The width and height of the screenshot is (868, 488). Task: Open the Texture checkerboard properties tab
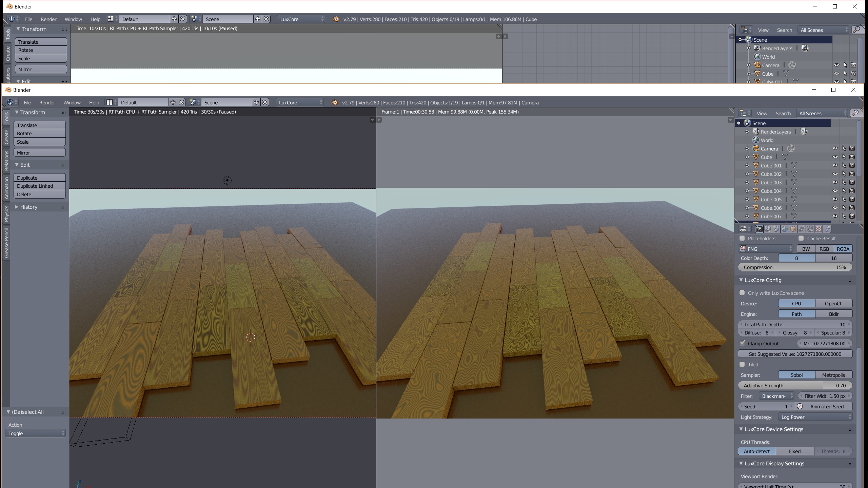tap(818, 229)
